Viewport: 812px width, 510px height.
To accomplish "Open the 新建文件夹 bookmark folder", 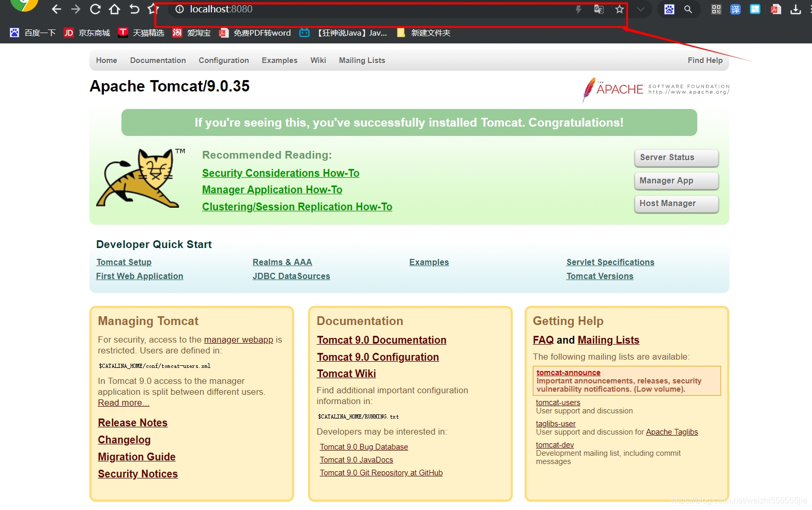I will tap(423, 33).
